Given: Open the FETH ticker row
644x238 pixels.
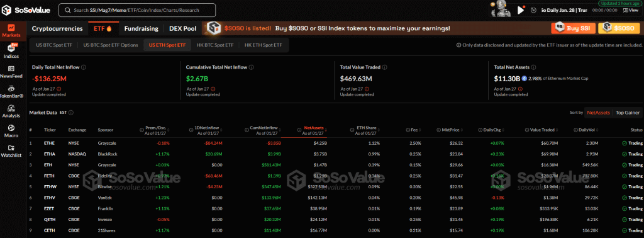Looking at the screenshot, I should [336, 176].
